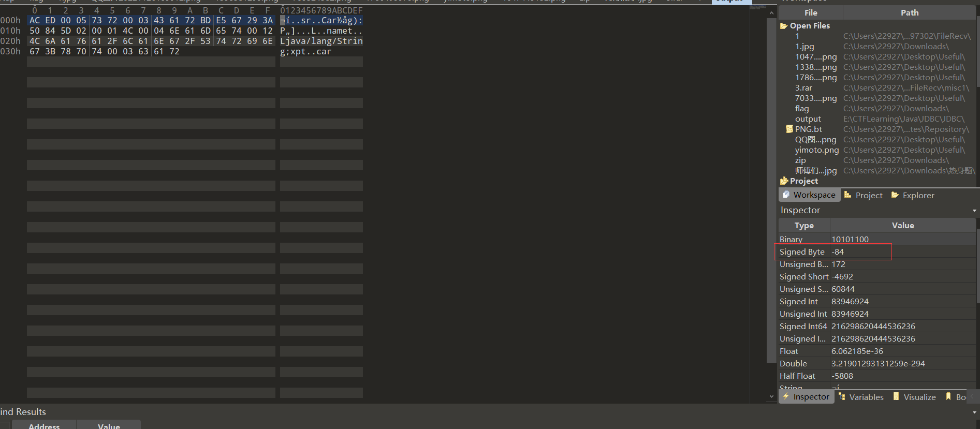Click the Workspace list vertical scrollbar
The height and width of the screenshot is (429, 980).
click(978, 52)
